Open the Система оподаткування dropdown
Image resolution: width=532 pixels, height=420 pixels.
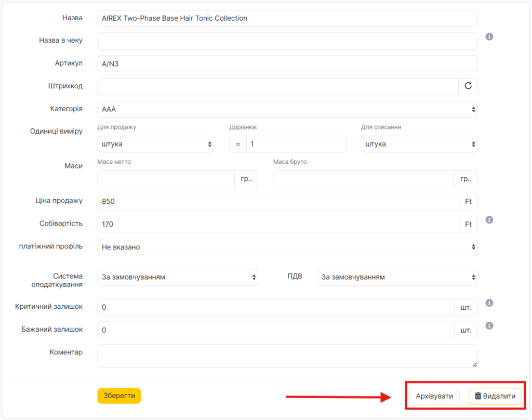click(177, 277)
